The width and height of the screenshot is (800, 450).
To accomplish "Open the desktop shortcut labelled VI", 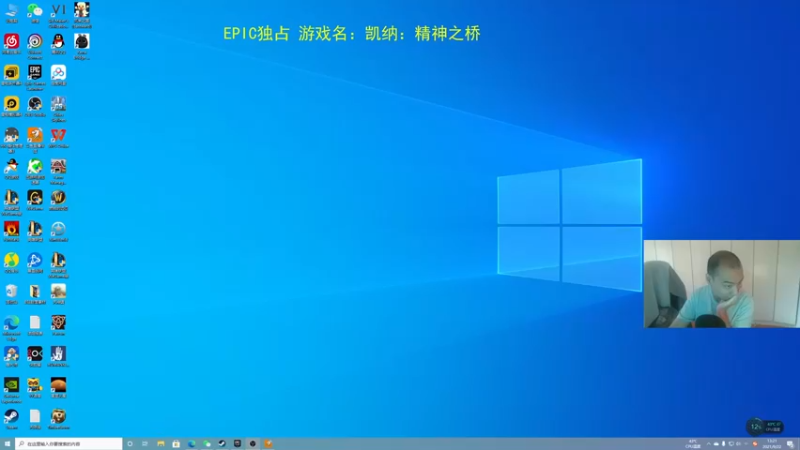I will [58, 14].
